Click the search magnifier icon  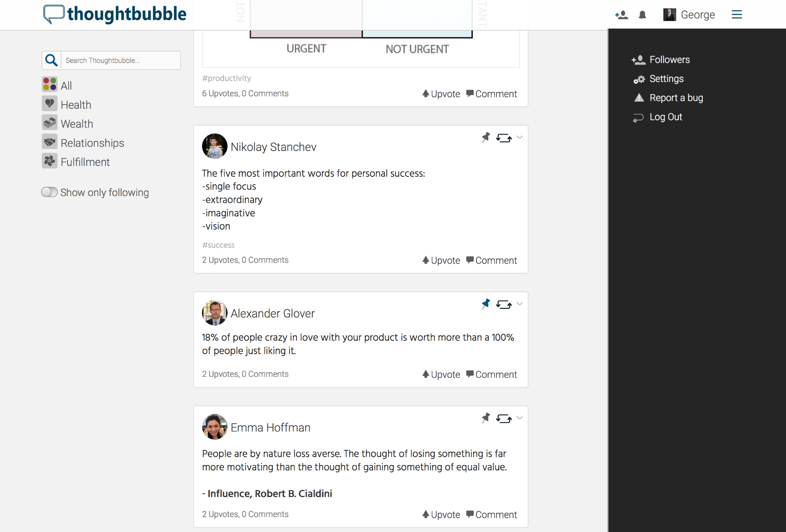tap(51, 61)
